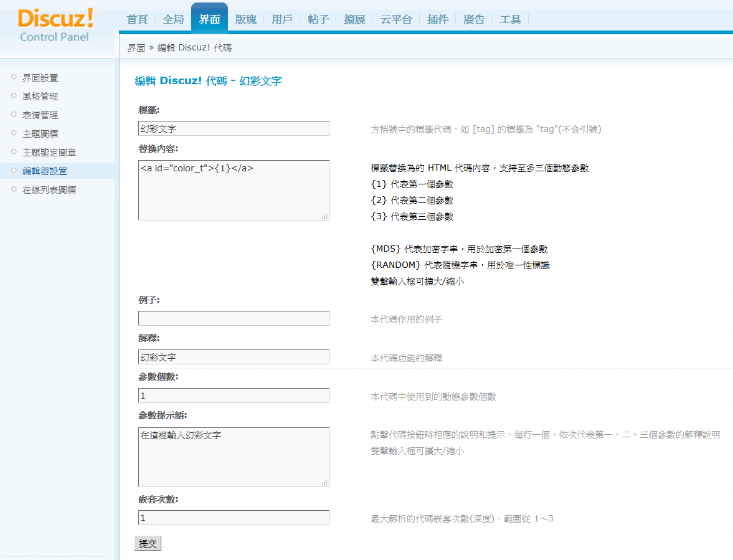Viewport: 733px width, 560px height.
Task: Click the 替換內容: field label
Action: click(x=158, y=149)
